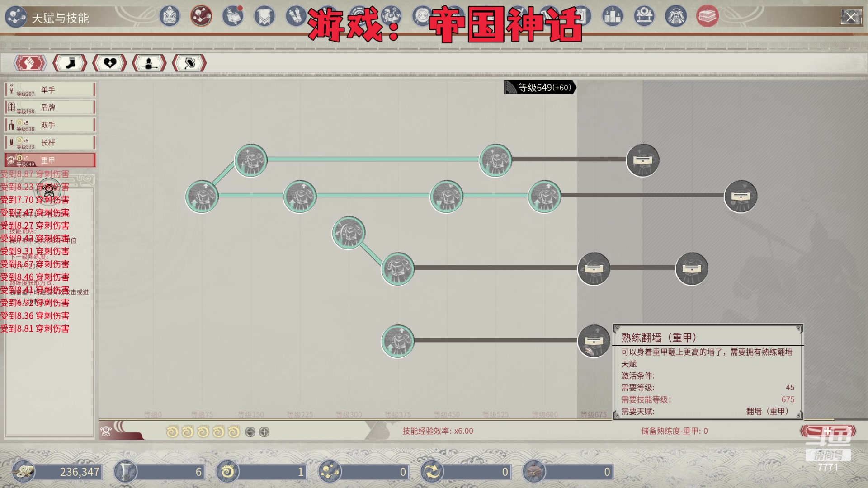
Task: Click the leftmost talent node on the upper row
Action: tap(202, 197)
